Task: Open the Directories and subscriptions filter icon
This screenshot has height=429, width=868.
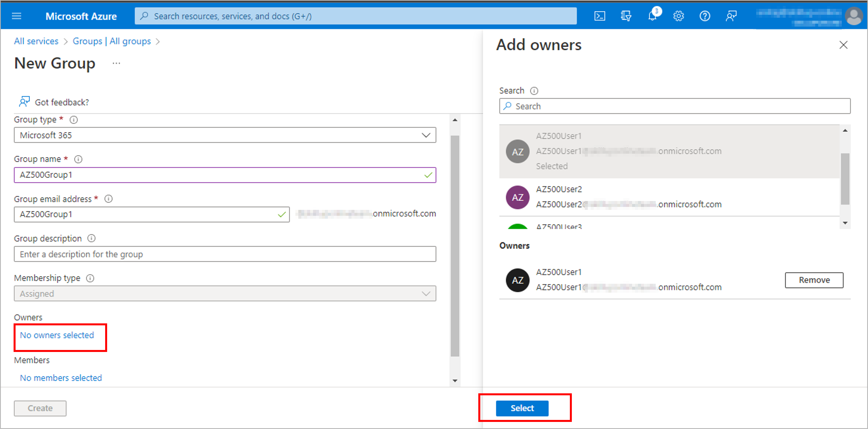Action: tap(626, 16)
